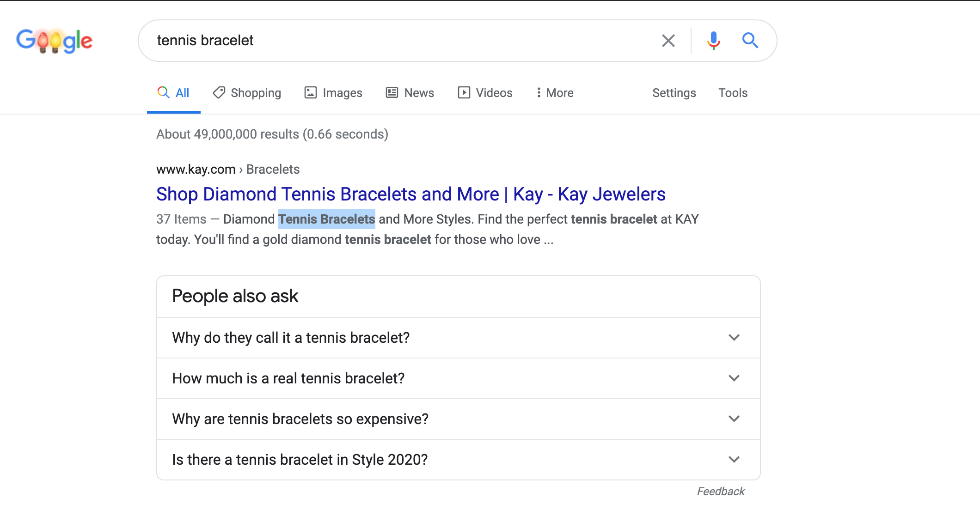
Task: Select the Images tab icon
Action: pos(311,92)
